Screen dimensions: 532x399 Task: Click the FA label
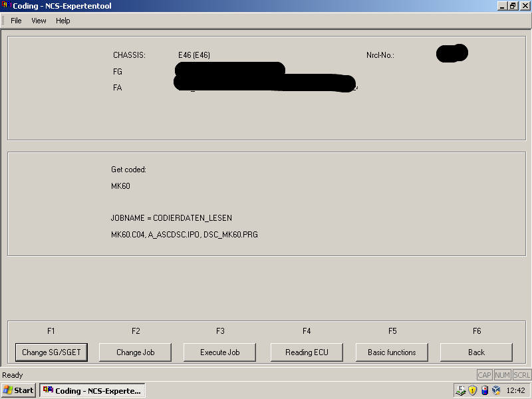[118, 88]
